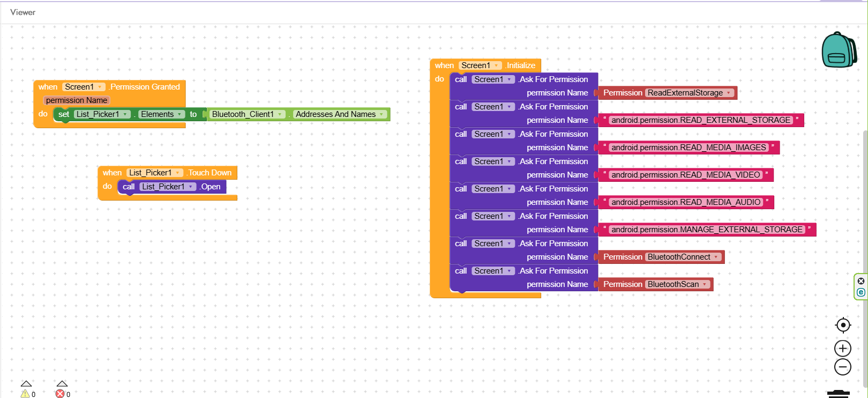Click the red error circle icon
This screenshot has height=398, width=868.
click(x=60, y=394)
